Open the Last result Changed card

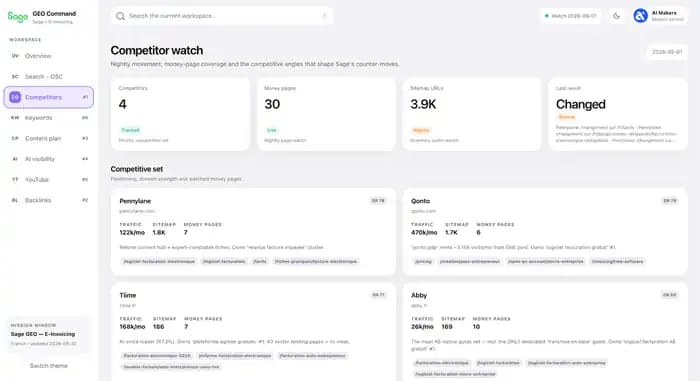(618, 114)
